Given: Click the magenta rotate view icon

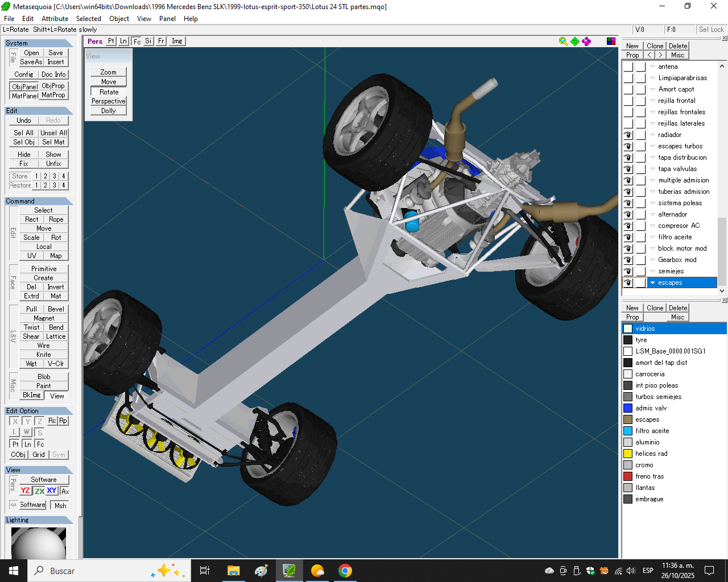Looking at the screenshot, I should (x=586, y=41).
